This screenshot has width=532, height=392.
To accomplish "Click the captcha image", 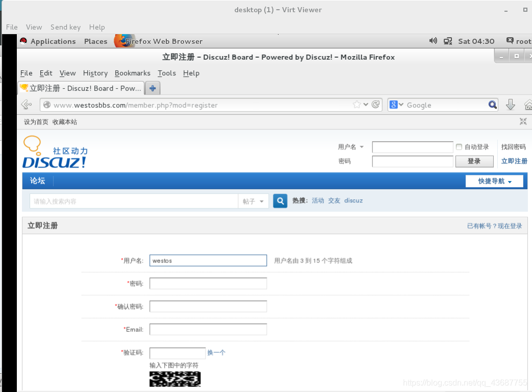I will 175,379.
